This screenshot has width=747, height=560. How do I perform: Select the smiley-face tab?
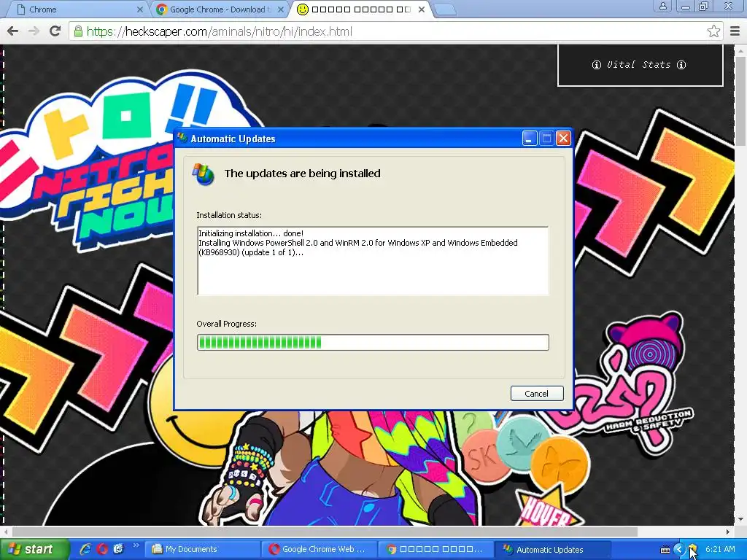tap(360, 9)
